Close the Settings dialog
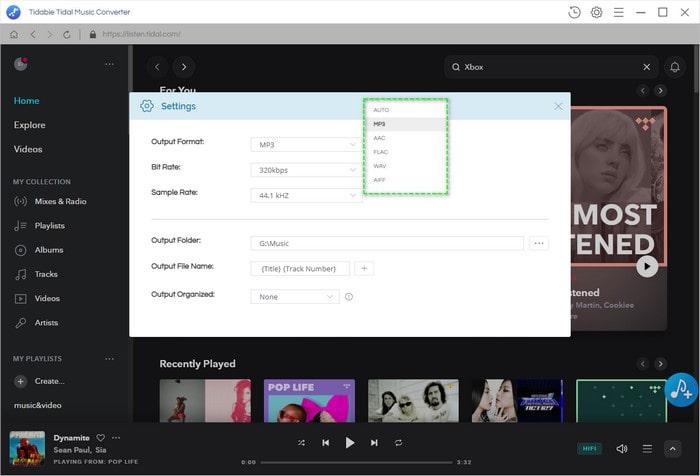The width and height of the screenshot is (700, 476). (x=558, y=106)
